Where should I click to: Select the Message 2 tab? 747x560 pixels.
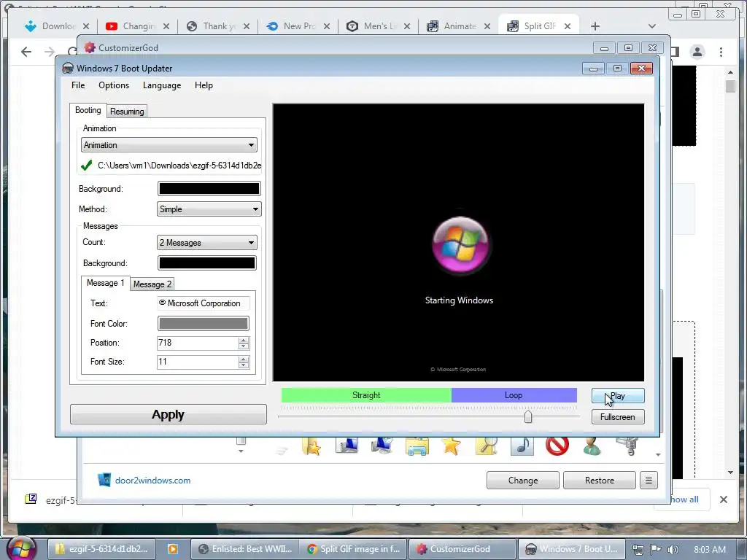(x=152, y=284)
